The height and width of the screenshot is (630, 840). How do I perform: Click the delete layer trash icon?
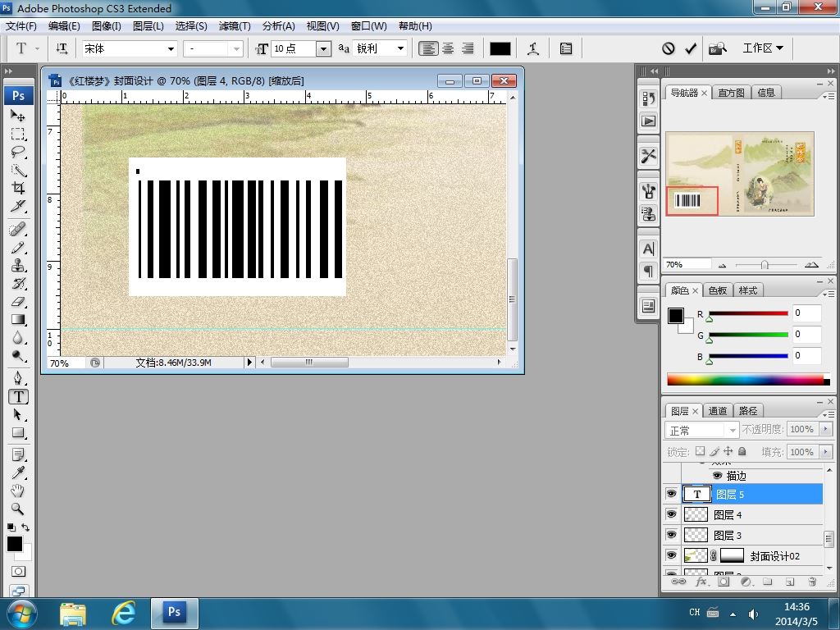pos(812,582)
